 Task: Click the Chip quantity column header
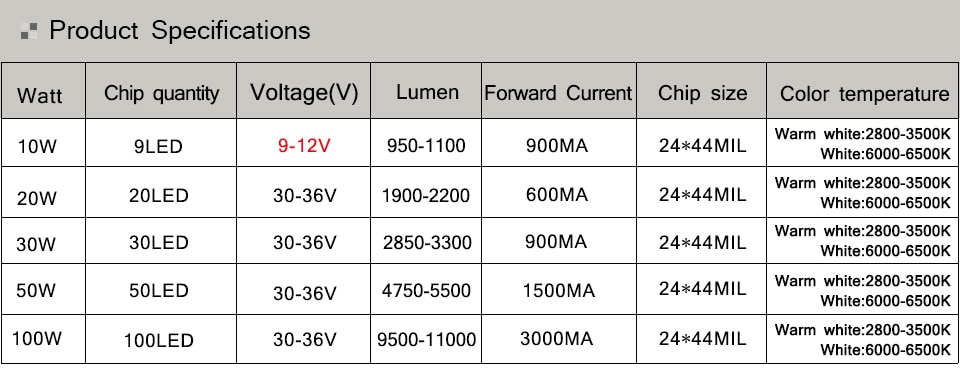[x=161, y=93]
